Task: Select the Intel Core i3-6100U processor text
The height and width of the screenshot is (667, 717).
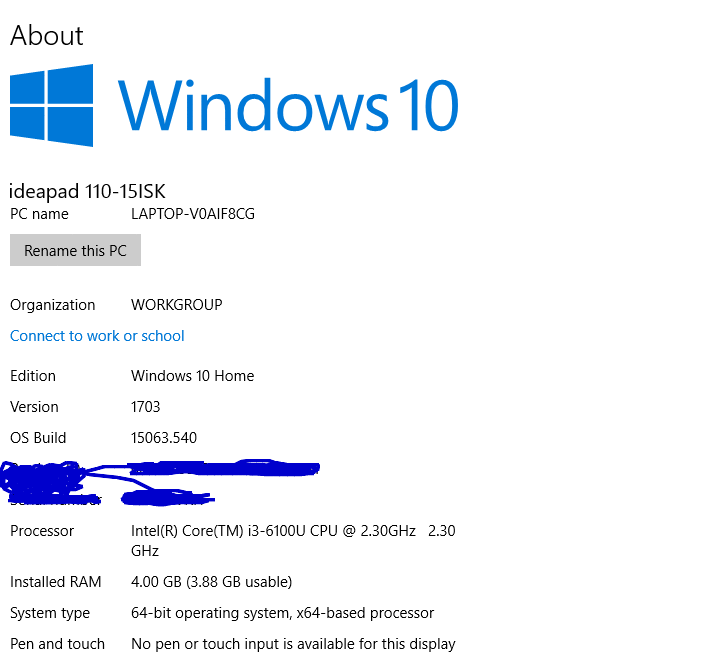Action: coord(293,540)
